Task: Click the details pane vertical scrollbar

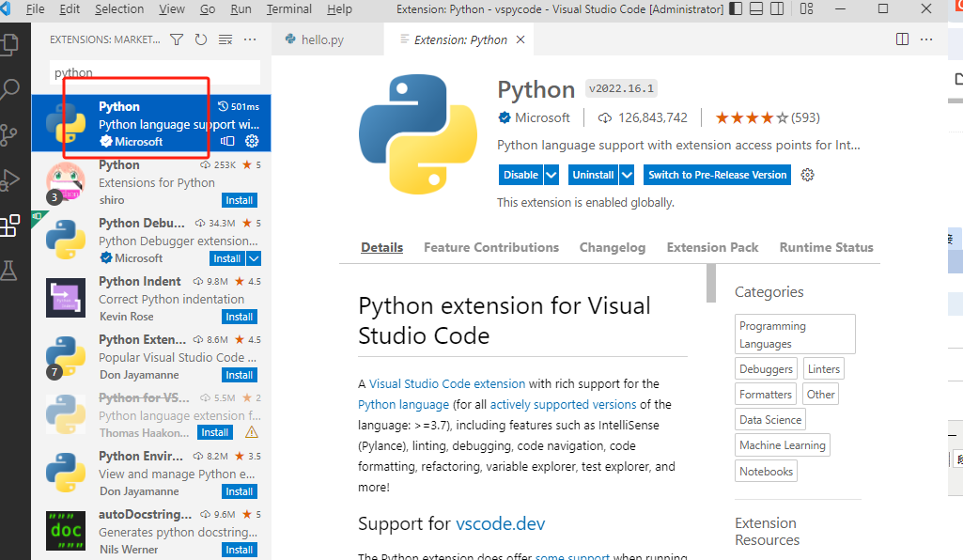Action: [711, 284]
